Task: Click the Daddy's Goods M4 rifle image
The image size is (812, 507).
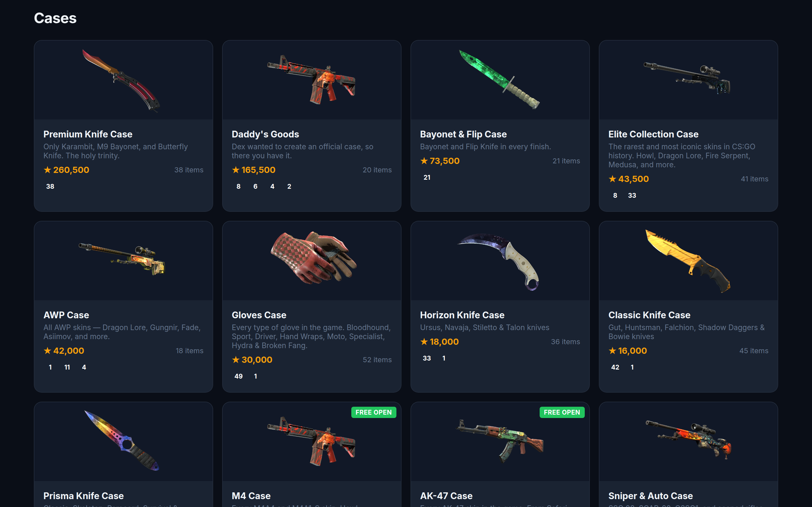Action: click(x=311, y=80)
